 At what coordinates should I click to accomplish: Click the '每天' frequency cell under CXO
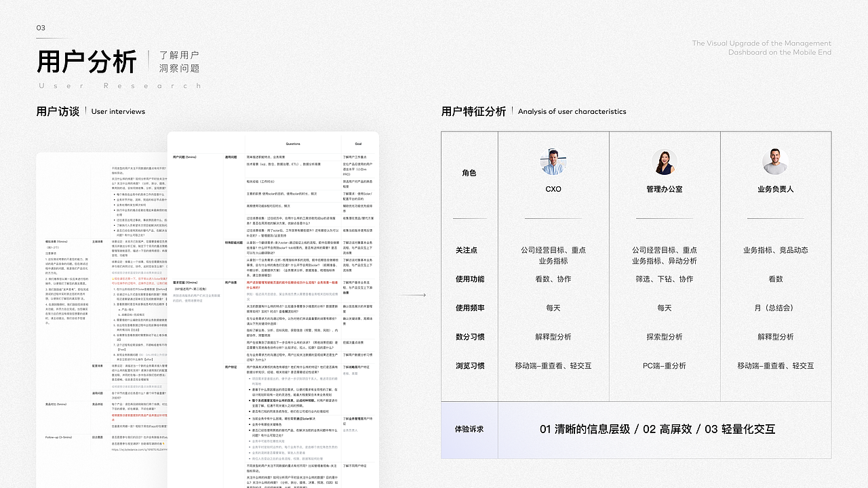click(553, 308)
